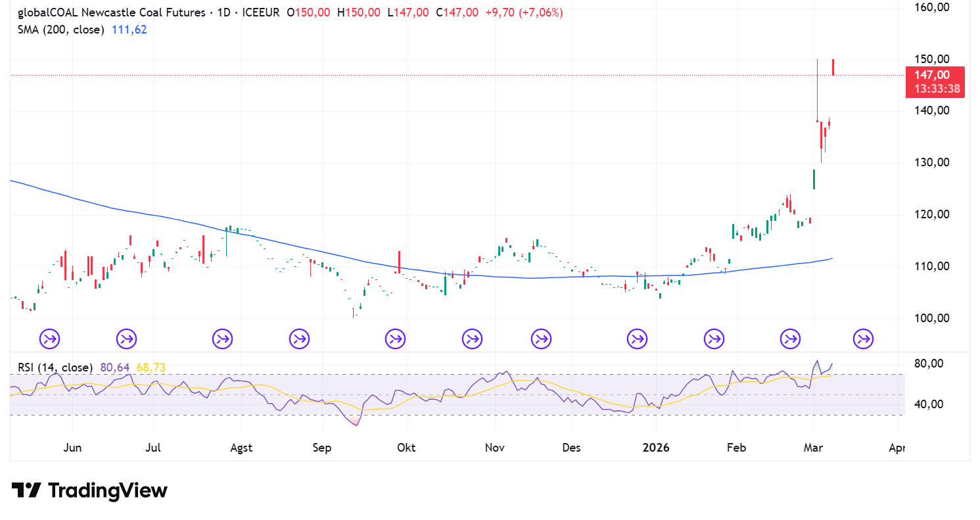This screenshot has width=980, height=520.
Task: Click the TradingView logo
Action: pos(89,490)
